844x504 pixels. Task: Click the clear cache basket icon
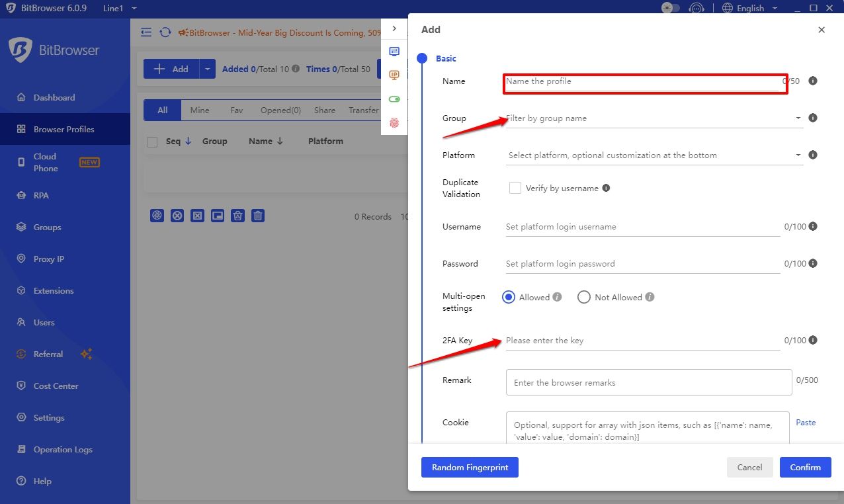[238, 216]
